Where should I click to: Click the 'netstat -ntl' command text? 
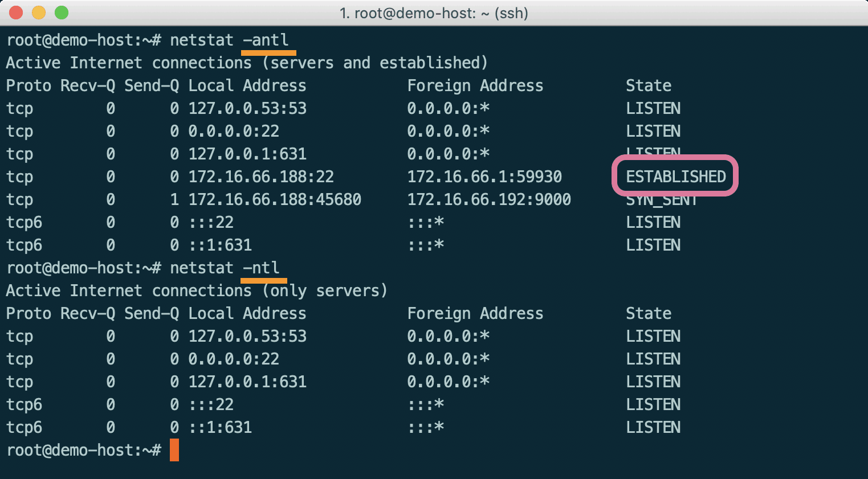225,268
